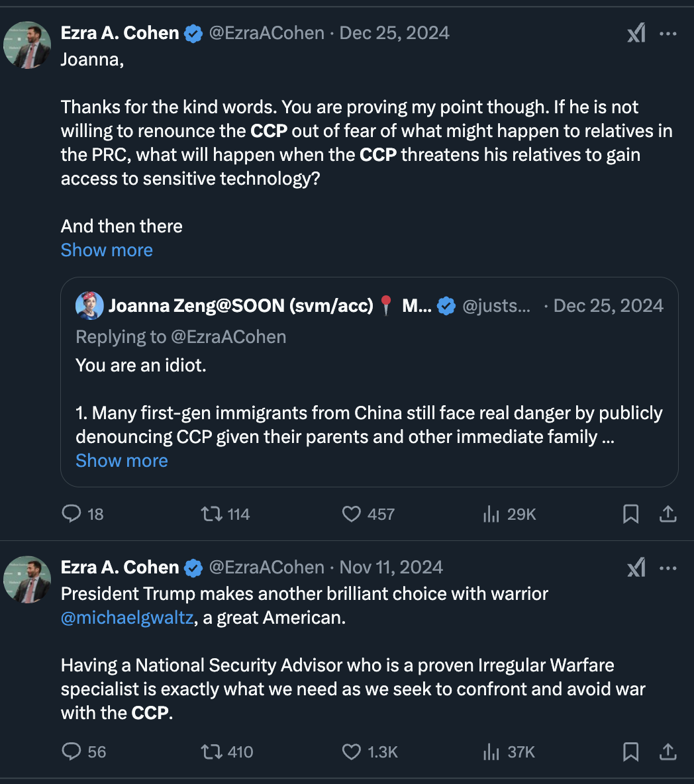Expand Ezra's Dec 25 post with Show more
694x784 pixels.
pyautogui.click(x=107, y=250)
